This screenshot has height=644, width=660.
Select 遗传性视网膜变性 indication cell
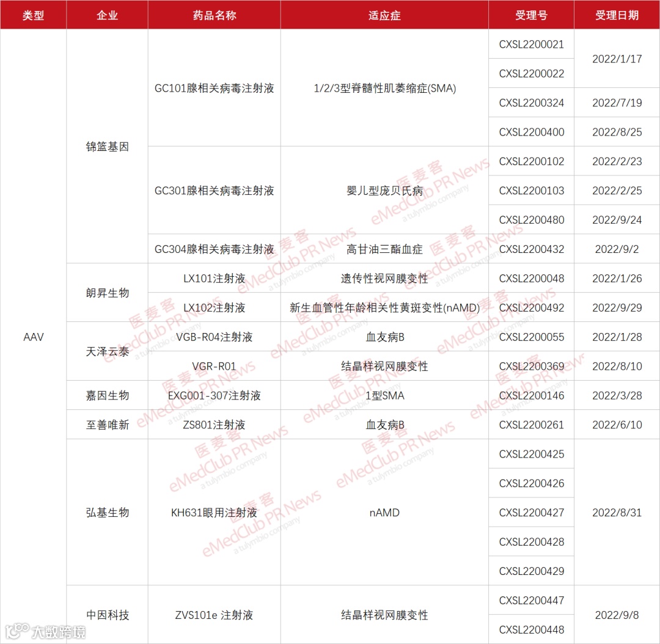(x=384, y=278)
